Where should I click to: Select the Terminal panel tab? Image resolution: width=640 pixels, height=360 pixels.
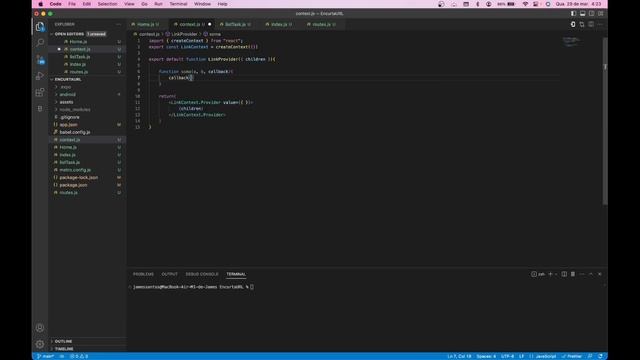tap(236, 274)
